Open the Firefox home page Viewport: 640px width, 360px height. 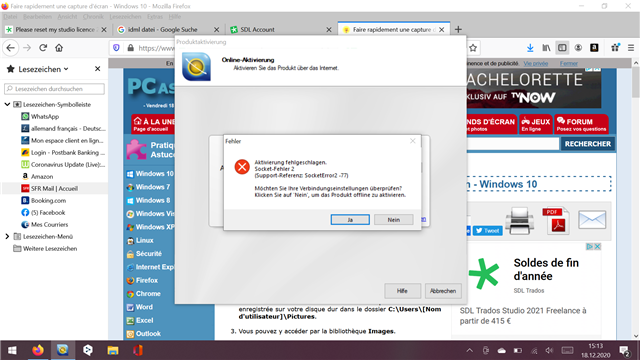(59, 48)
